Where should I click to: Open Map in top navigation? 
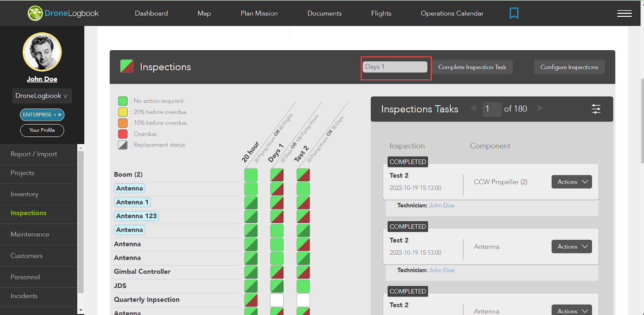pyautogui.click(x=204, y=13)
